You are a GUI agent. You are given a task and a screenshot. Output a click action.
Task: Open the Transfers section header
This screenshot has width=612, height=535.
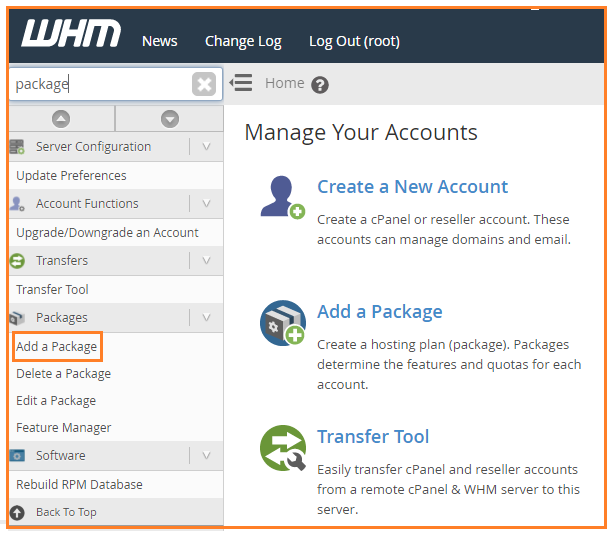[62, 261]
